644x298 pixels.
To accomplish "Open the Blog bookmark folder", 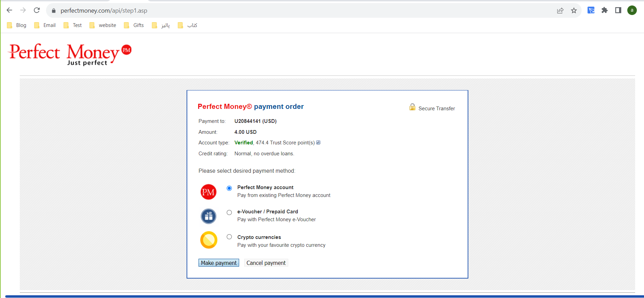I will coord(16,25).
